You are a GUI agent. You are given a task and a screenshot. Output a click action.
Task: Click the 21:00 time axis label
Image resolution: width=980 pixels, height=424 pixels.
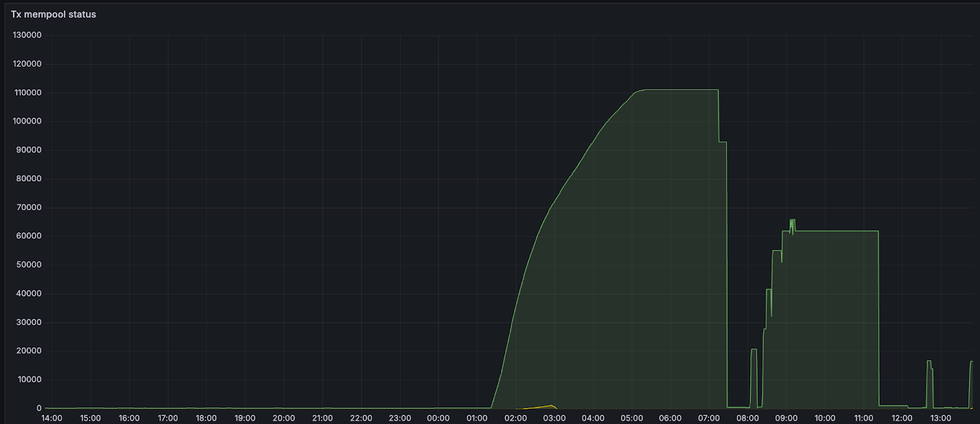(322, 418)
